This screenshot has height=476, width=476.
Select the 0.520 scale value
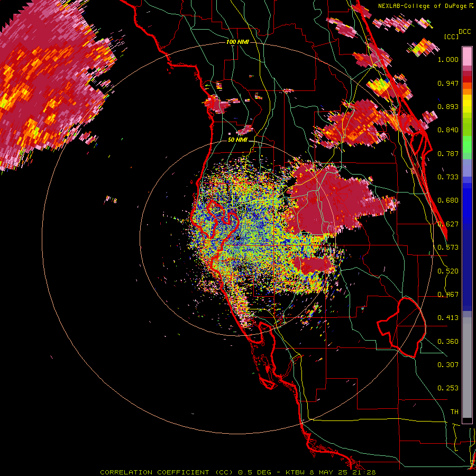pos(448,271)
